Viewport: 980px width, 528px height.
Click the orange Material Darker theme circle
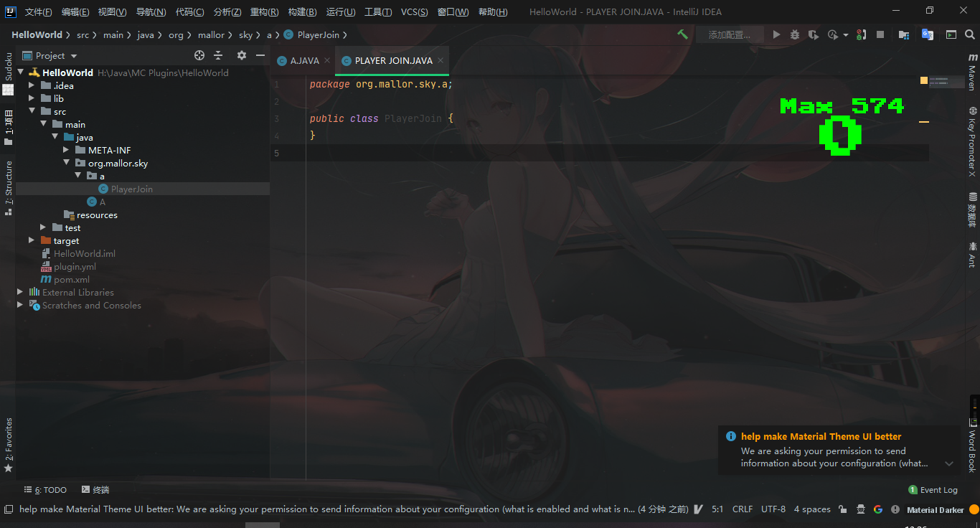tap(974, 509)
